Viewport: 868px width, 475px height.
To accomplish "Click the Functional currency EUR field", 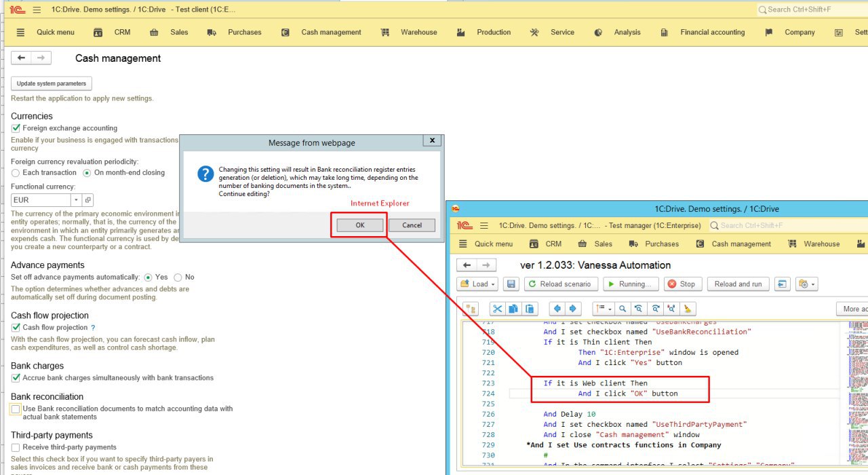I will tap(41, 200).
